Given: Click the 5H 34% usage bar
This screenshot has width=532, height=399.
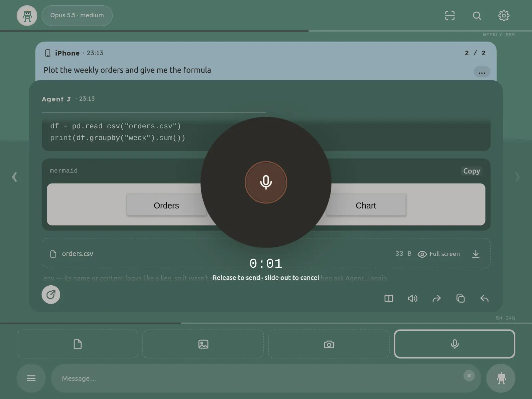Looking at the screenshot, I should pos(266,323).
